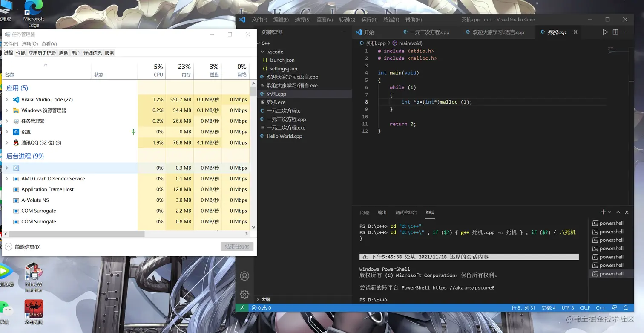Viewport: 644px width, 333px height.
Task: Change the UTF-8 encoding in status bar
Action: point(568,307)
